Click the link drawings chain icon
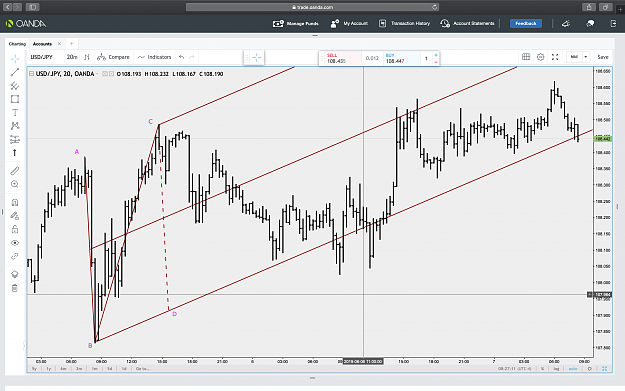Screen dimensions: 625x391 tap(15, 256)
